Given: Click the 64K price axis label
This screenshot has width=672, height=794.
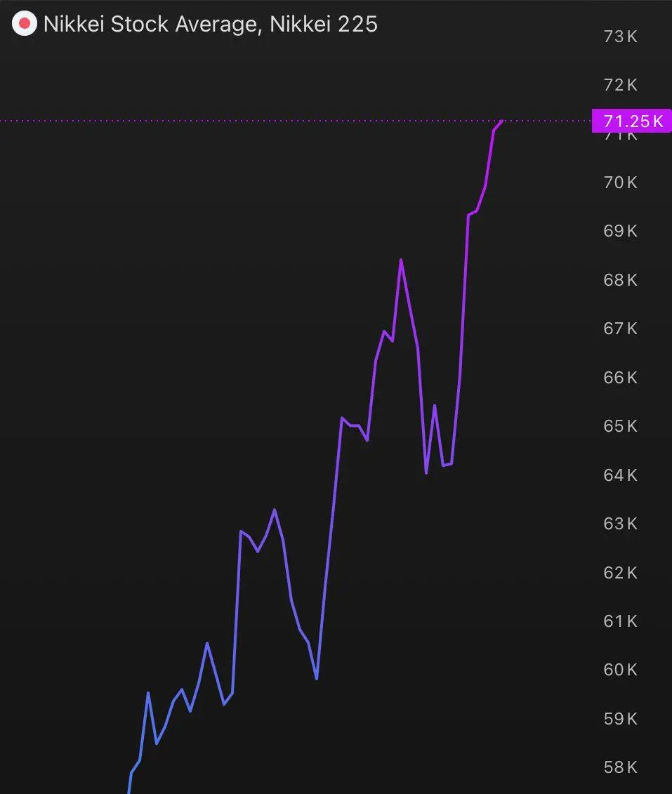Looking at the screenshot, I should 620,475.
